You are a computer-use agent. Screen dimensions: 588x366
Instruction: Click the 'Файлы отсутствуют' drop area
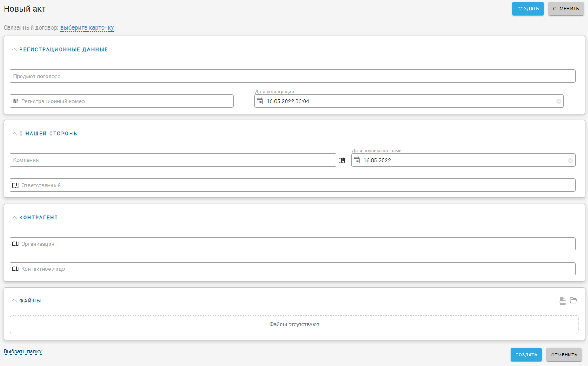pos(294,324)
